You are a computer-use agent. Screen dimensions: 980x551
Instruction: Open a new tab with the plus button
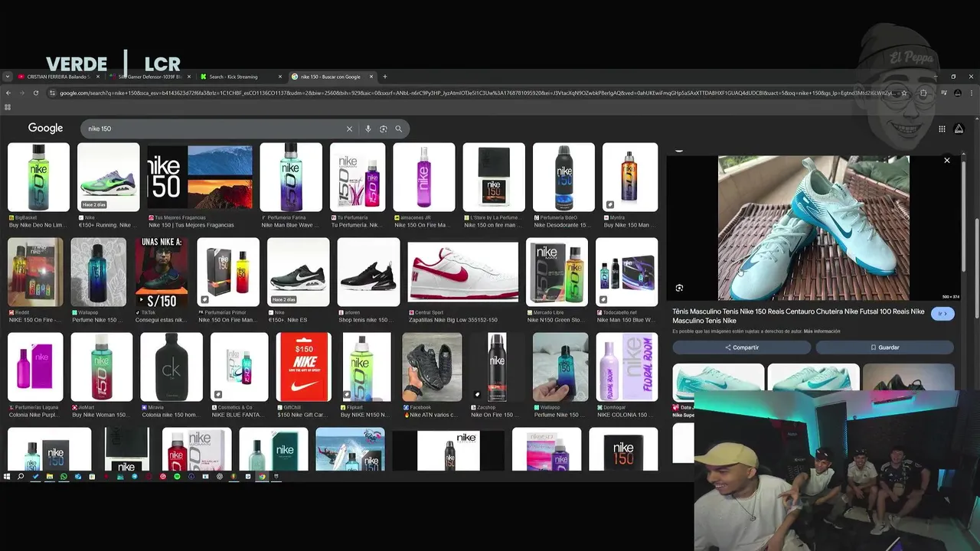(385, 77)
